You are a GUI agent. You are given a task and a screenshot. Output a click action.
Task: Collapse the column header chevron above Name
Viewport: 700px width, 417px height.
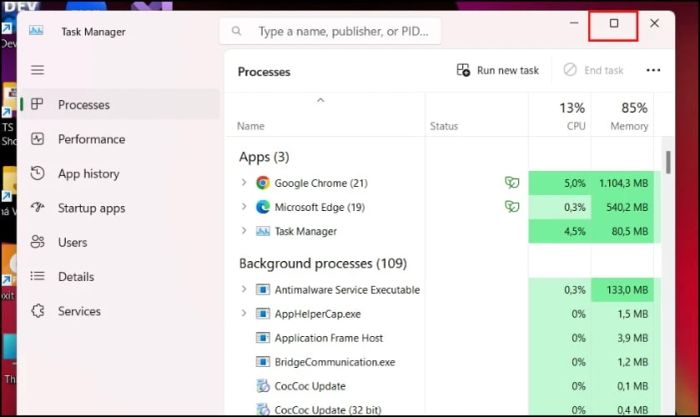(320, 100)
